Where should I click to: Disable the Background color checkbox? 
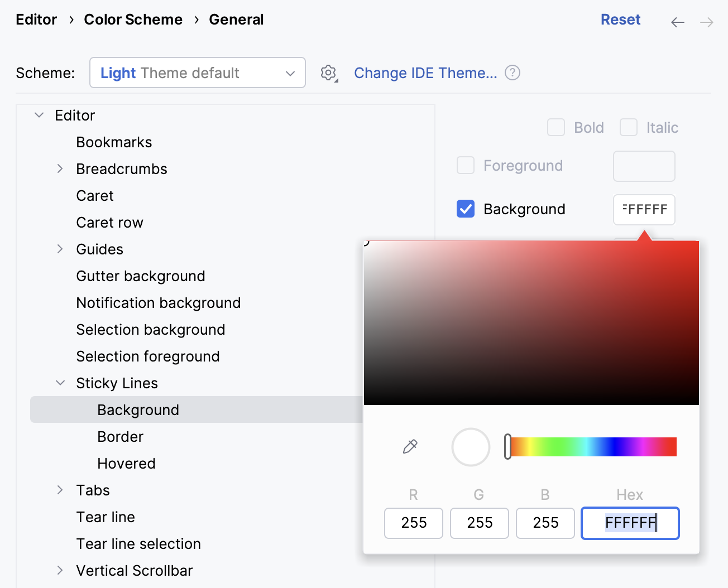[x=465, y=209]
